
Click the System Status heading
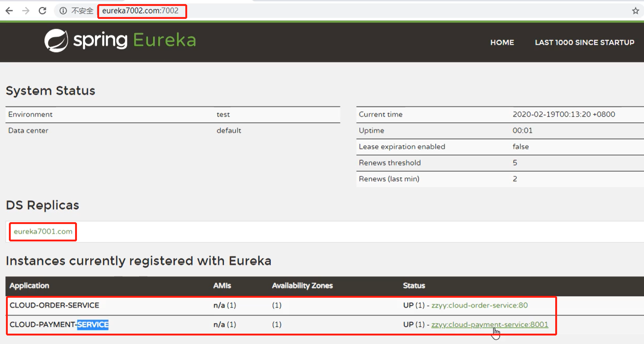coord(51,91)
